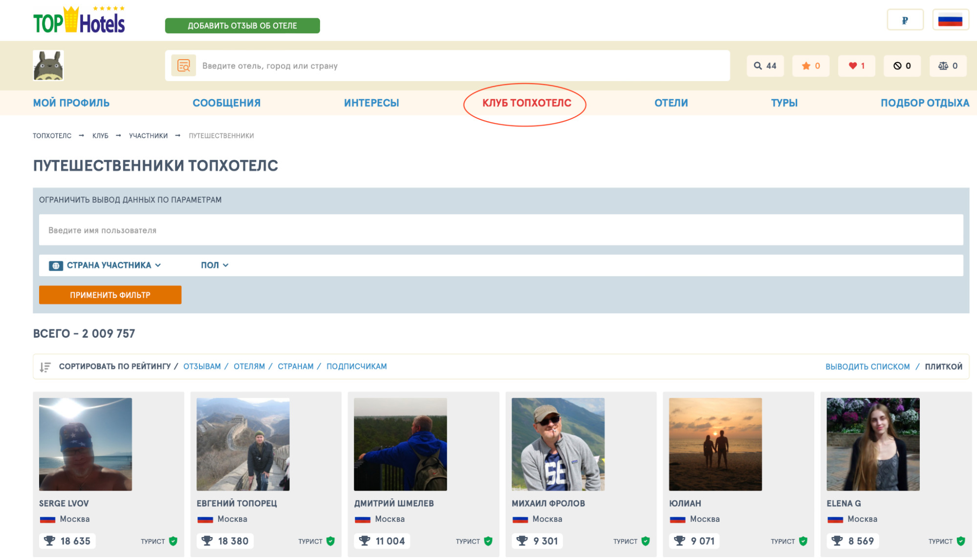Image resolution: width=977 pixels, height=560 pixels.
Task: Open the Клуб Топхотелс tab
Action: [x=526, y=103]
